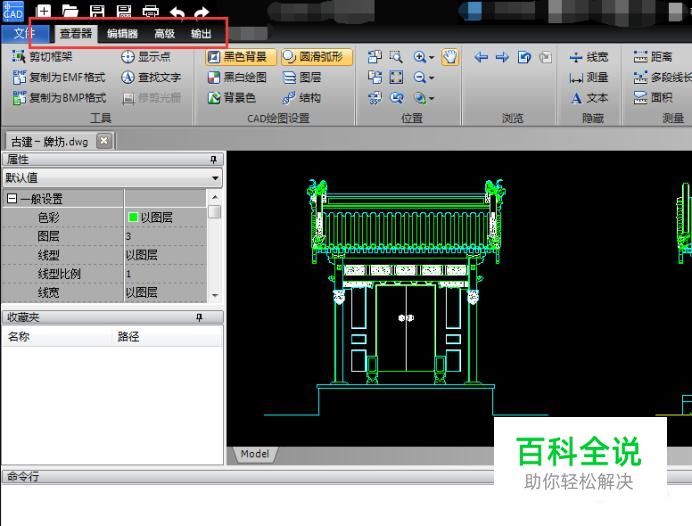Click properties scrollbar down arrow
This screenshot has height=526, width=692.
215,295
